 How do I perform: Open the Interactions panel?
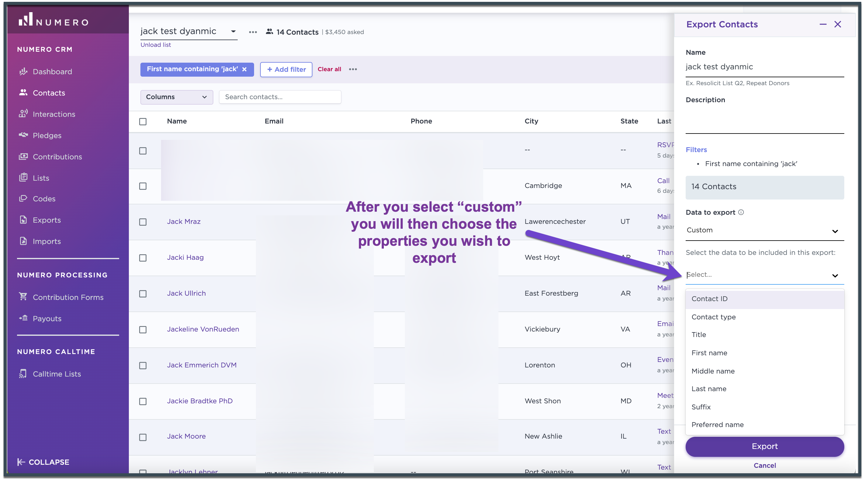(54, 114)
